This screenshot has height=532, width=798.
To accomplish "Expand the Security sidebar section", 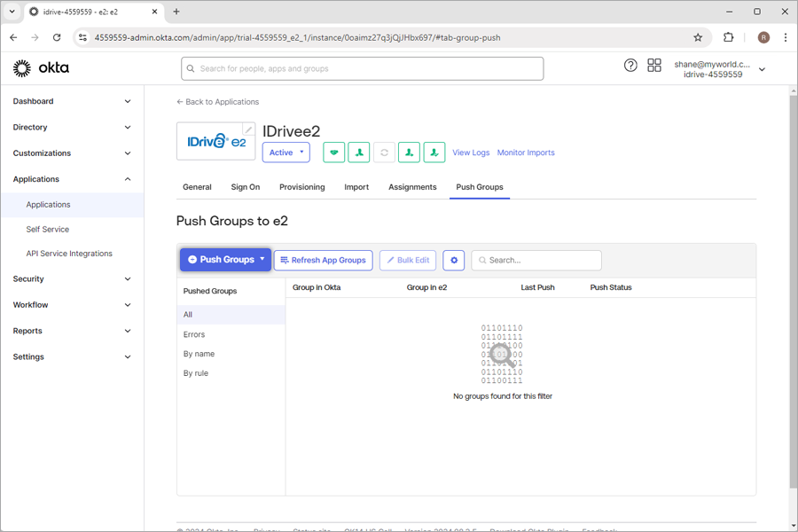I will (72, 279).
